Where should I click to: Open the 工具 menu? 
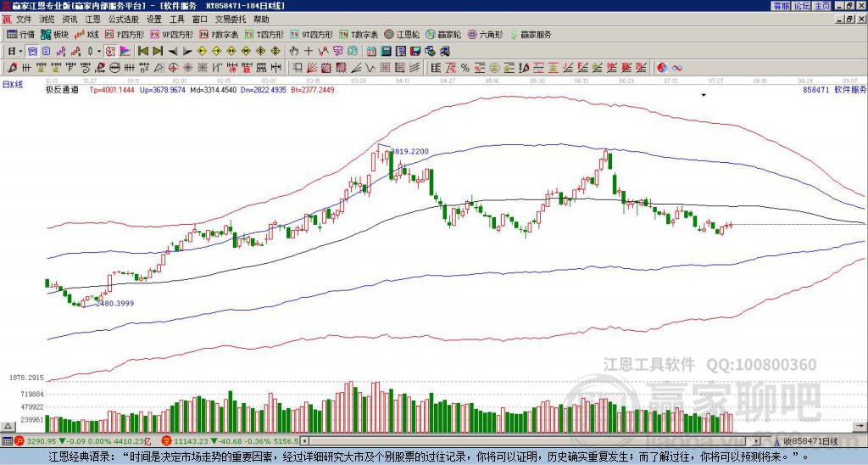point(176,20)
